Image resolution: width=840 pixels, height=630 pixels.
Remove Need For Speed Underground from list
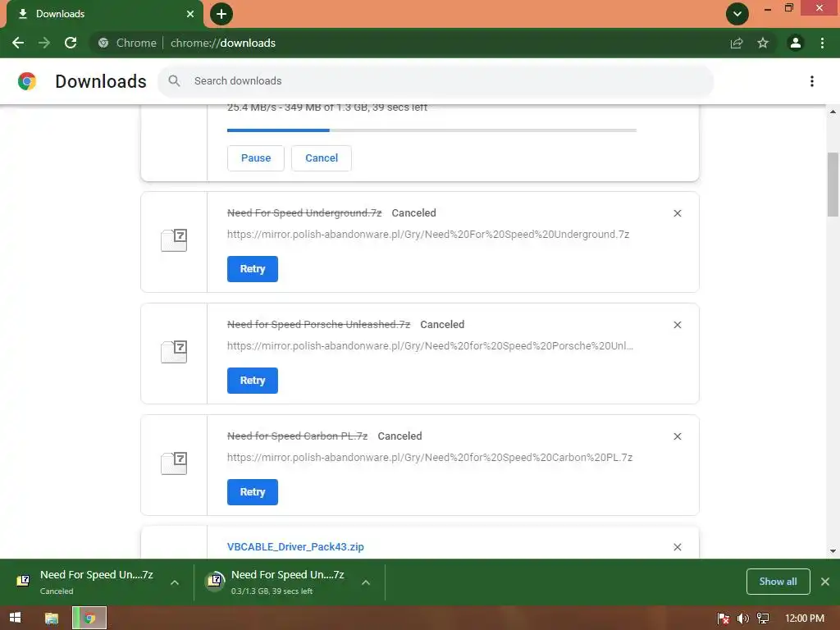click(677, 213)
